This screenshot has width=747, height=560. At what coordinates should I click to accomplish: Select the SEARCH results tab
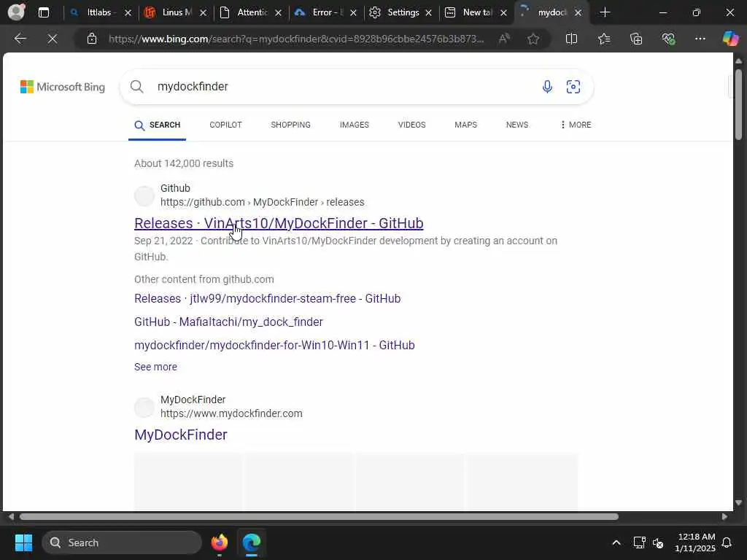[x=158, y=125]
